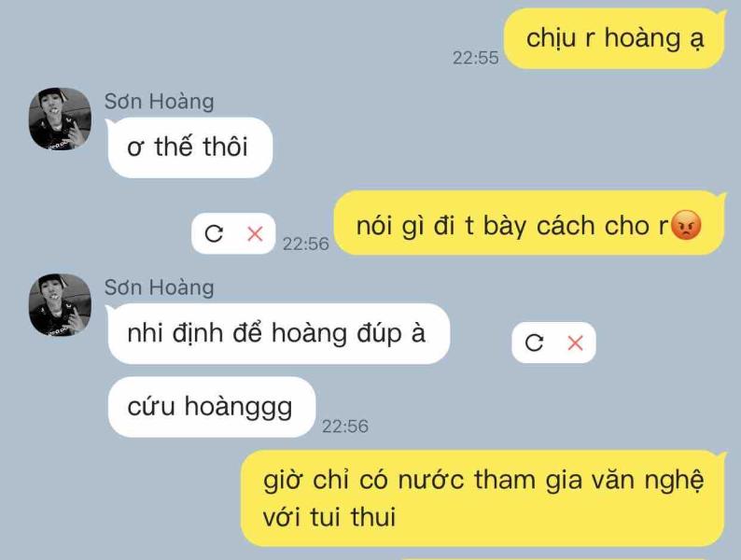The width and height of the screenshot is (741, 560).
Task: Select the 'chịu r hoàng ạ' message bubble
Action: [x=614, y=39]
